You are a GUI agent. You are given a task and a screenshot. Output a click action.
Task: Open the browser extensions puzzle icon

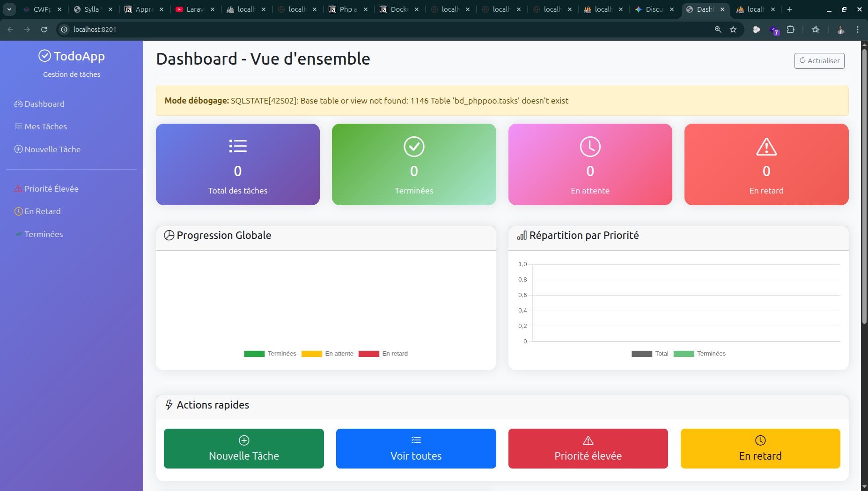(x=791, y=30)
